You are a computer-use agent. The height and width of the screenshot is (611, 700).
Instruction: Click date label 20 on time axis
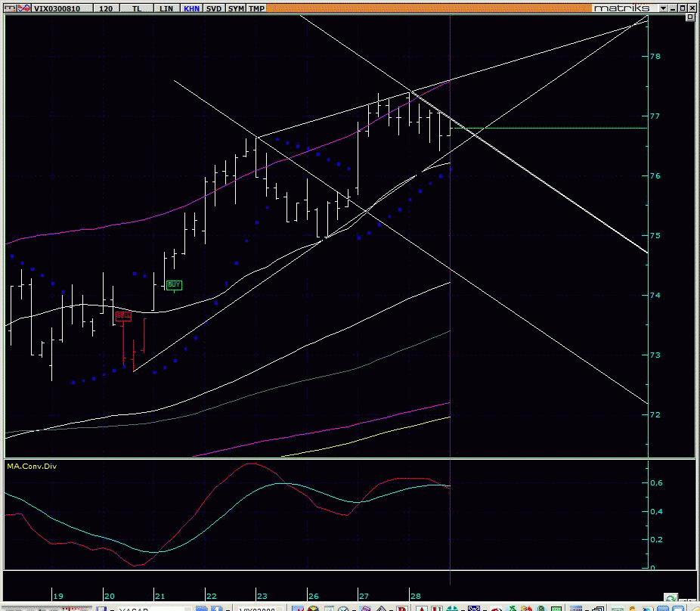click(110, 596)
